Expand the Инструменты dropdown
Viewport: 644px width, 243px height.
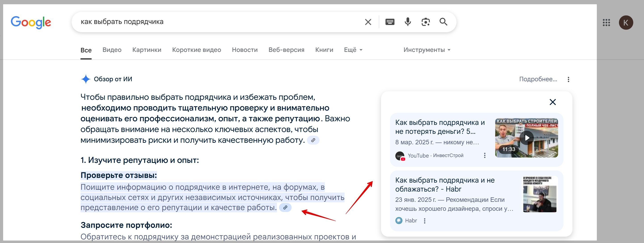[x=426, y=50]
